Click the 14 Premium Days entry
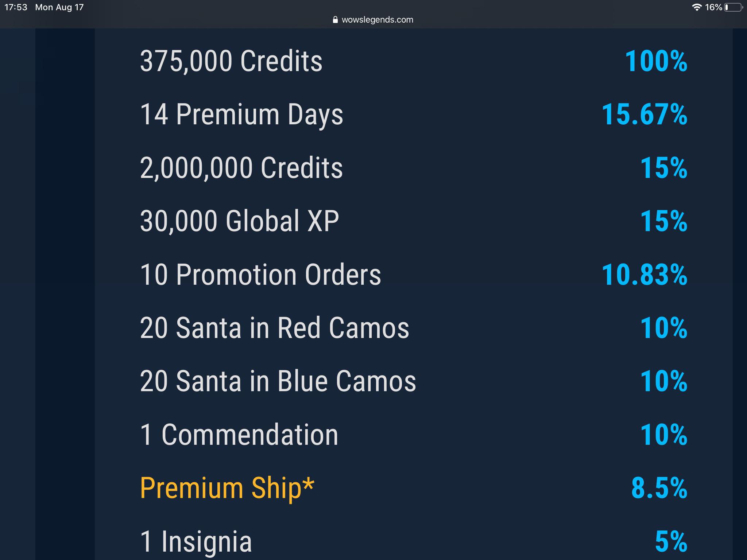 pos(242,114)
